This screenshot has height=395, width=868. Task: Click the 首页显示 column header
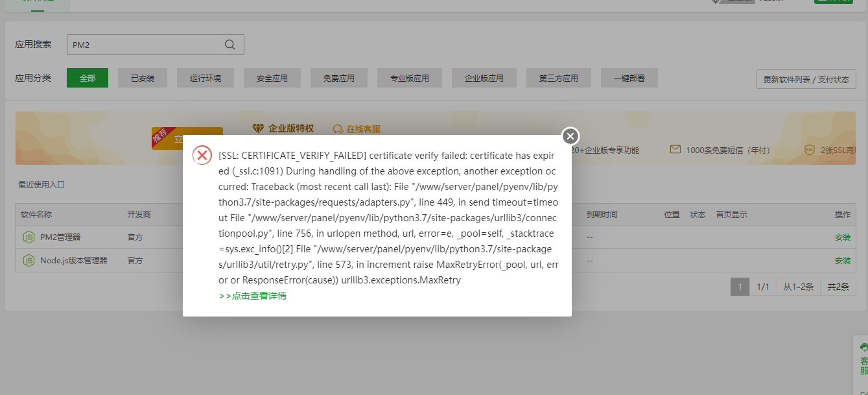click(731, 214)
